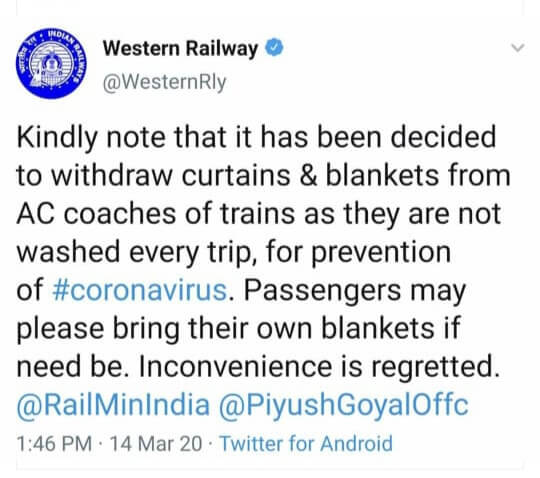
Task: Open the #coronavirus hashtag
Action: (x=140, y=290)
